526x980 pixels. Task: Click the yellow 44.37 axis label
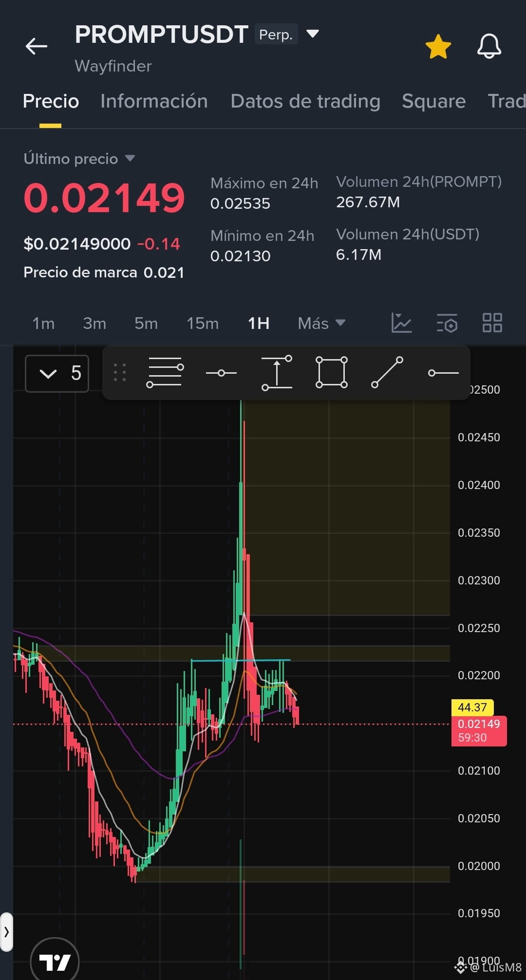472,708
